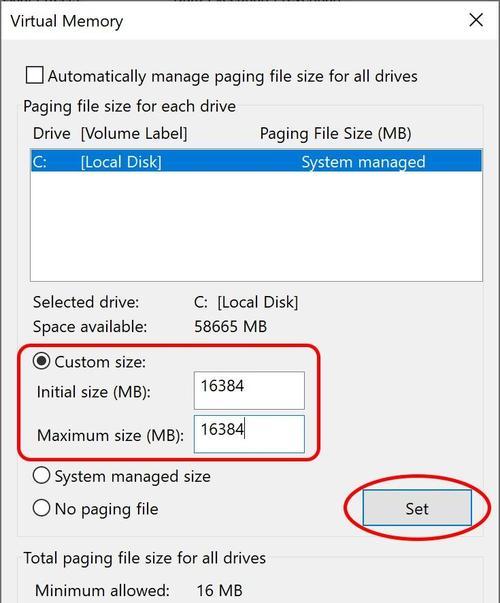500x603 pixels.
Task: Close the Virtual Memory dialog
Action: pos(476,20)
